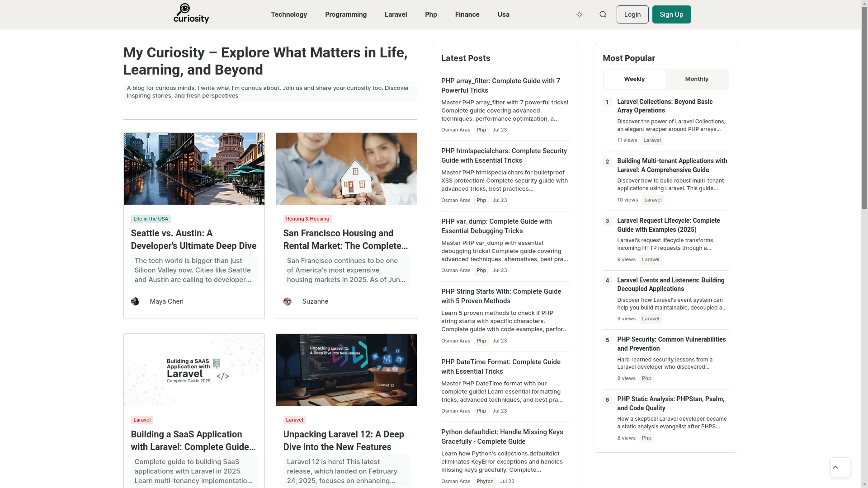868x488 pixels.
Task: Click the rank 1 number badge
Action: coord(607,102)
